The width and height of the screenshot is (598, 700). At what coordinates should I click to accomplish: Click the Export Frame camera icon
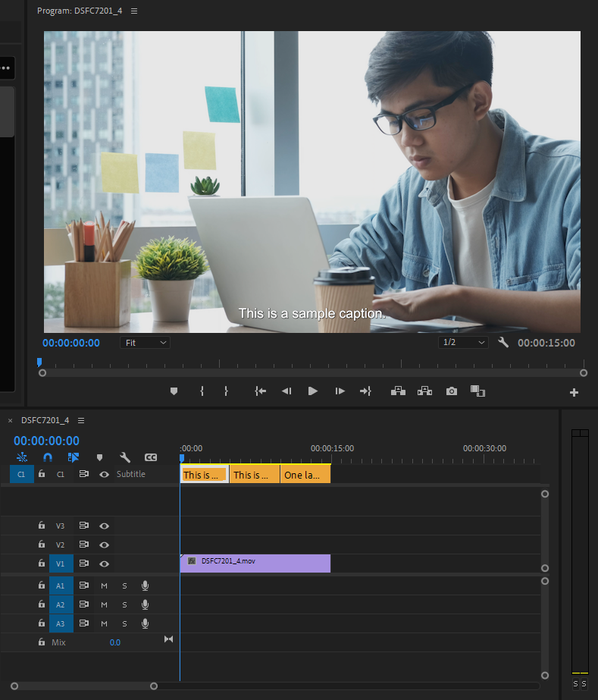tap(452, 391)
